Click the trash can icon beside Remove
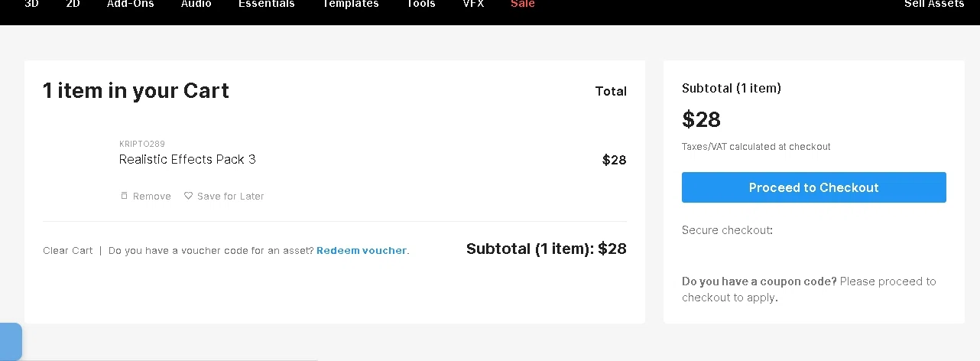 (x=124, y=196)
